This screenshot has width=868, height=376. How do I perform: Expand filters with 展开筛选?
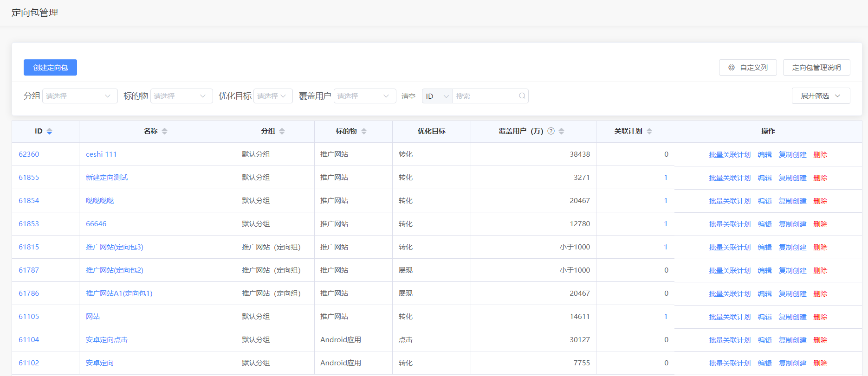click(x=821, y=96)
